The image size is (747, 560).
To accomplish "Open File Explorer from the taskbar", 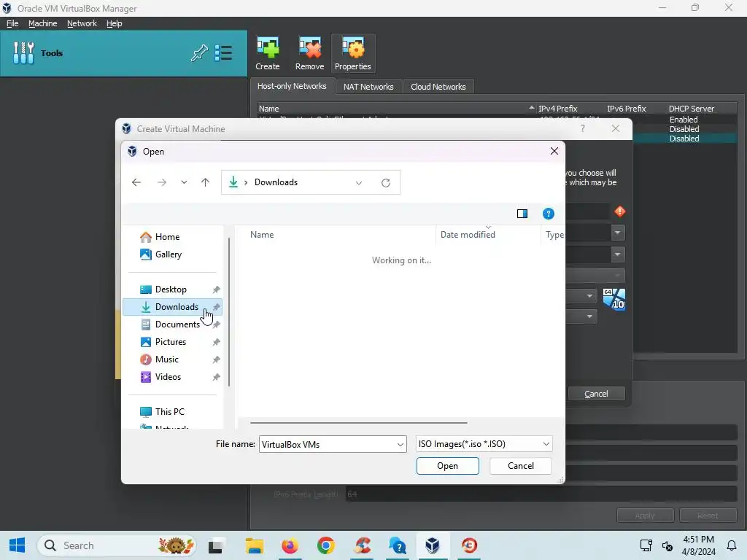I will coord(255,545).
